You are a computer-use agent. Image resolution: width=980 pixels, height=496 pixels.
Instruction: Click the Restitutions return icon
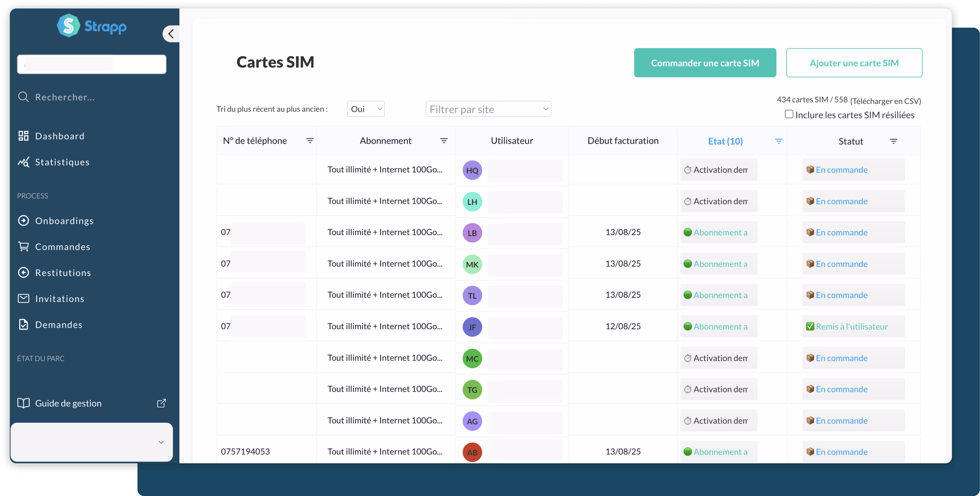point(24,273)
